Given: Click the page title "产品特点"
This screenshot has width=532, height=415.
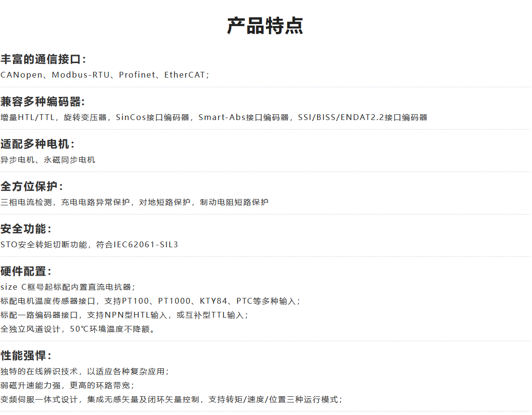Looking at the screenshot, I should coord(265,26).
